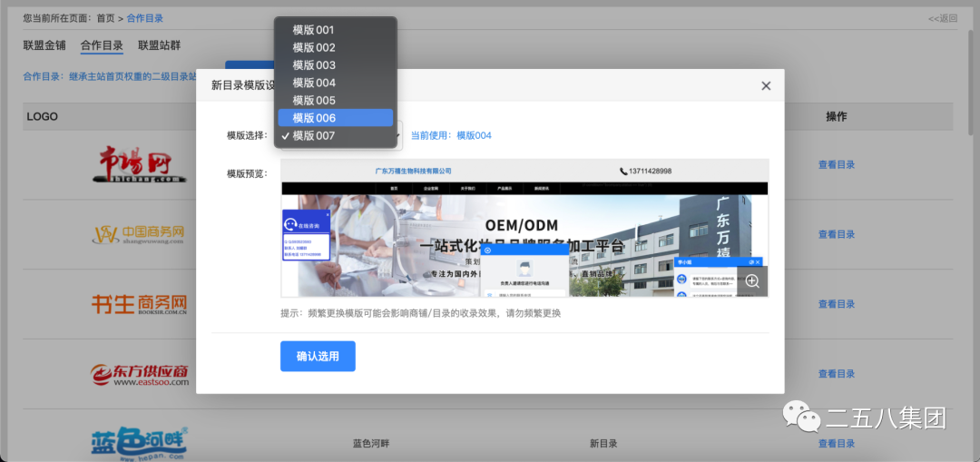Click 当前使用:模版004 link text
This screenshot has height=462, width=980.
pos(451,135)
